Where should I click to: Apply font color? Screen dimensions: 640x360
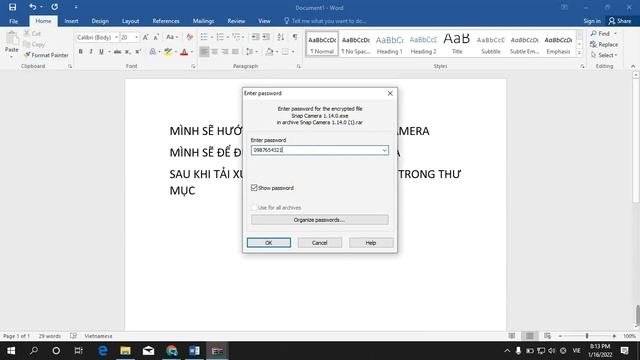pos(184,51)
